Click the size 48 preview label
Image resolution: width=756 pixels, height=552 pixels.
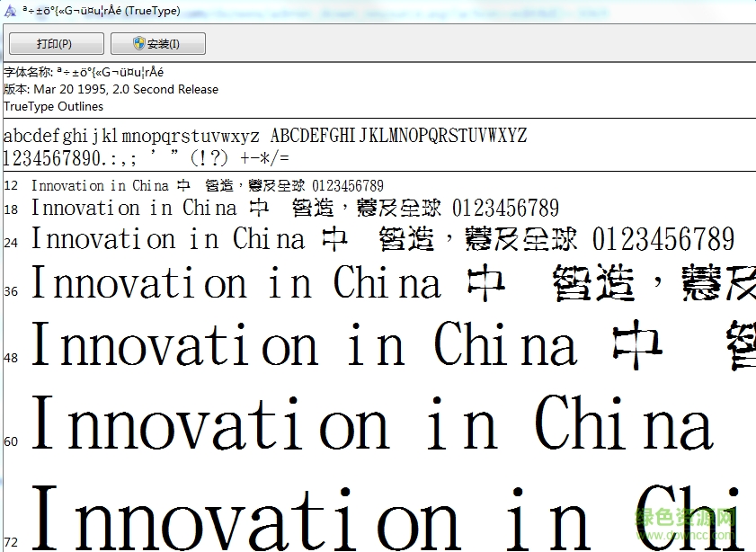(x=10, y=357)
